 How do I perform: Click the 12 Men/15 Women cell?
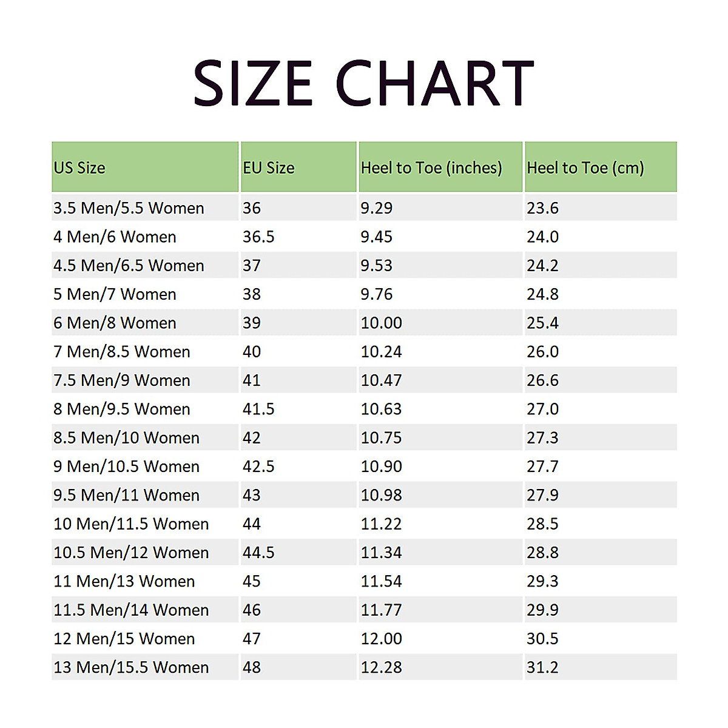[124, 639]
